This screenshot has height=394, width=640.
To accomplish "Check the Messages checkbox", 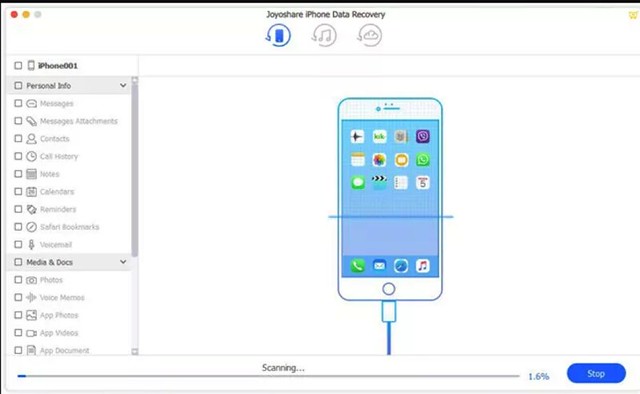I will (x=18, y=103).
